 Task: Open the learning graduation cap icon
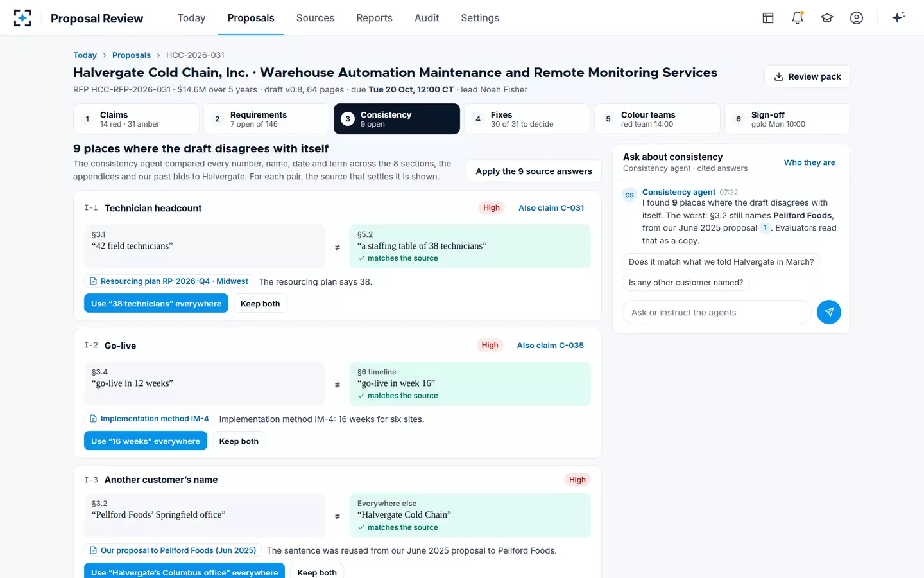827,18
